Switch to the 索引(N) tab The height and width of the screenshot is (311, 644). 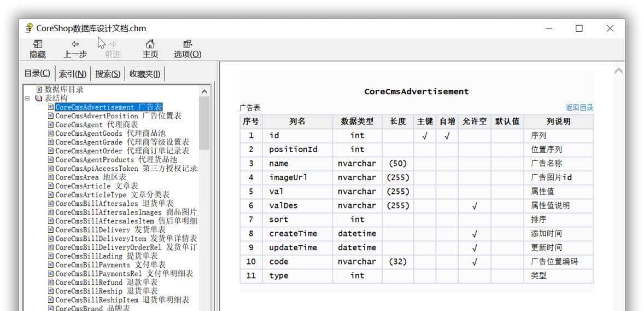[73, 74]
